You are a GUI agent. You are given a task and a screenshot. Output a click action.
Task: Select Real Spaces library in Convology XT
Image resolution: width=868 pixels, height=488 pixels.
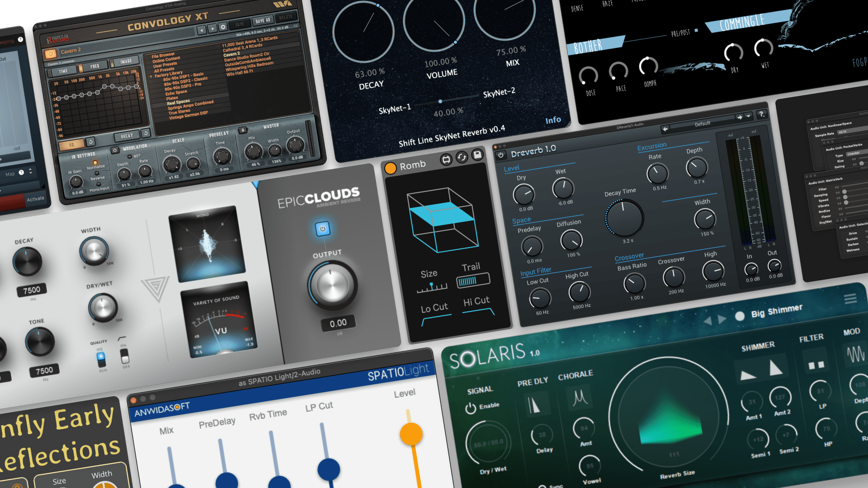coord(178,103)
